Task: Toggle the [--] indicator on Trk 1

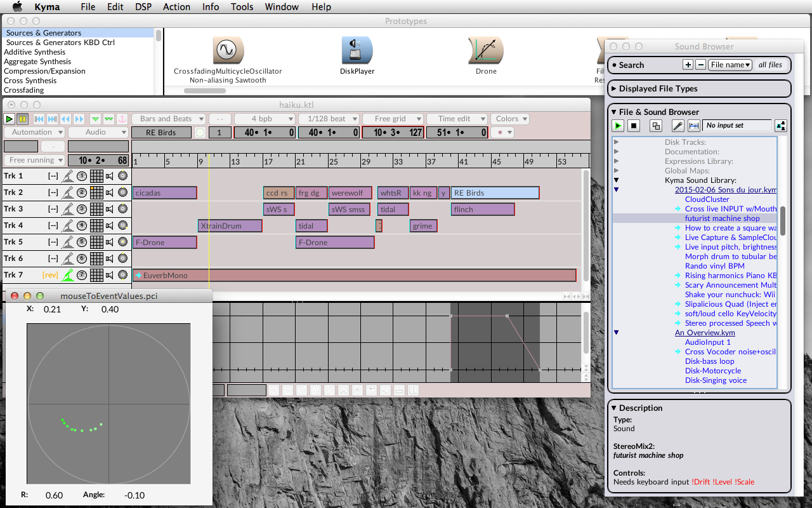Action: [53, 176]
